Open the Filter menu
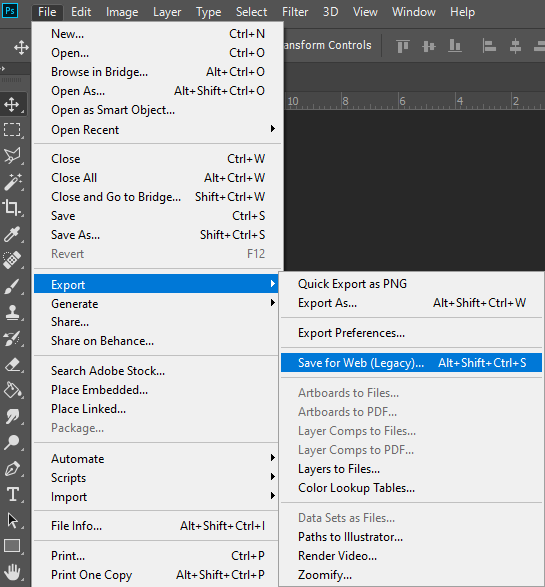The height and width of the screenshot is (587, 545). (x=295, y=12)
